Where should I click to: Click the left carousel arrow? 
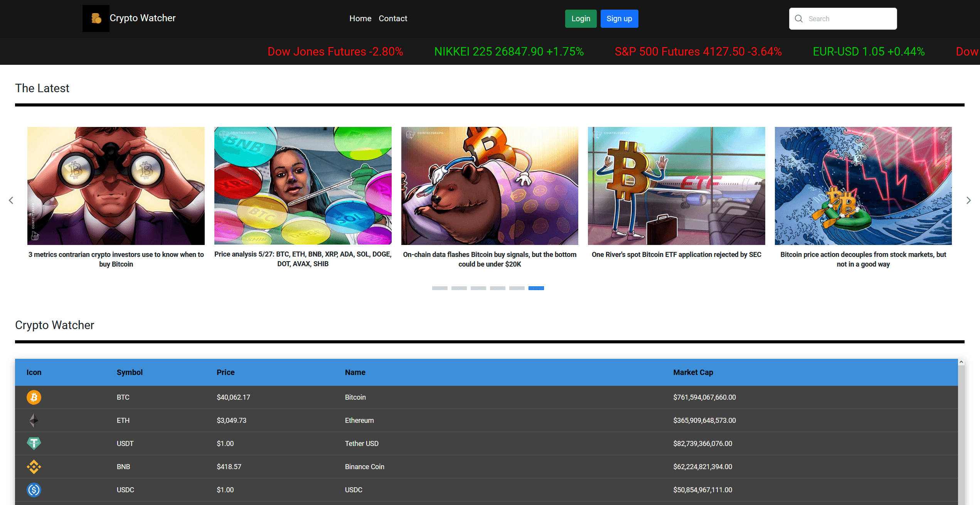coord(11,200)
